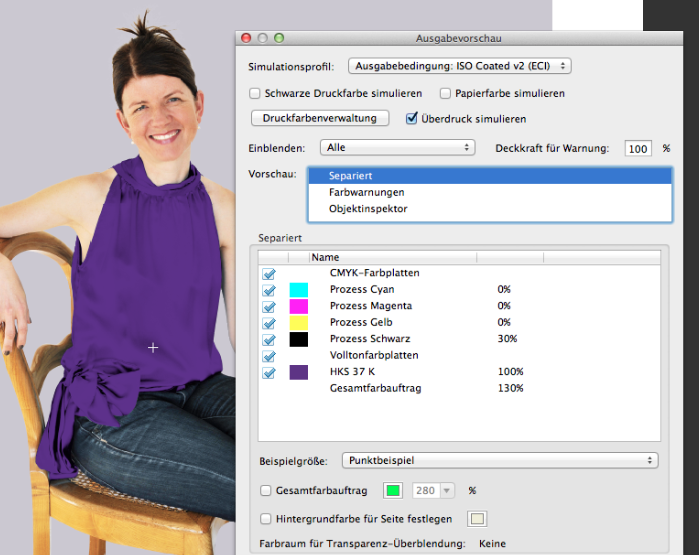Open Druckfarbenverwaltung dialog
Viewport: 699px width, 555px height.
click(x=320, y=118)
